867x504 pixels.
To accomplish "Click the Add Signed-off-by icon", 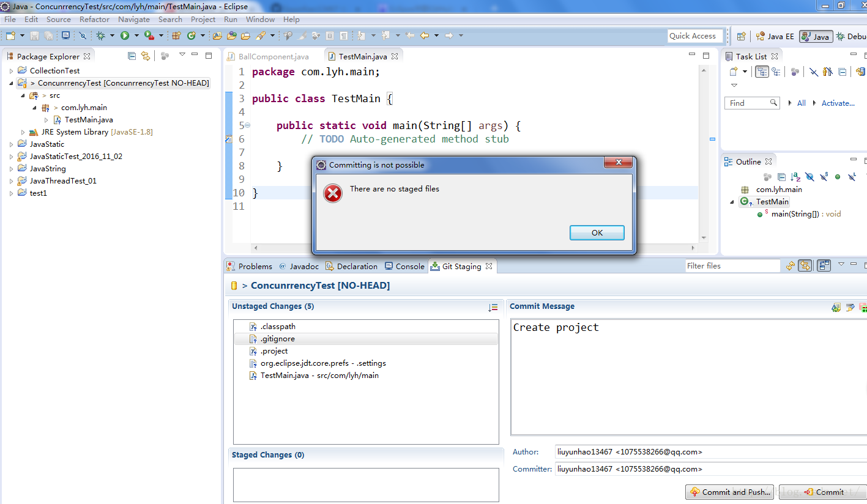I will click(x=850, y=307).
